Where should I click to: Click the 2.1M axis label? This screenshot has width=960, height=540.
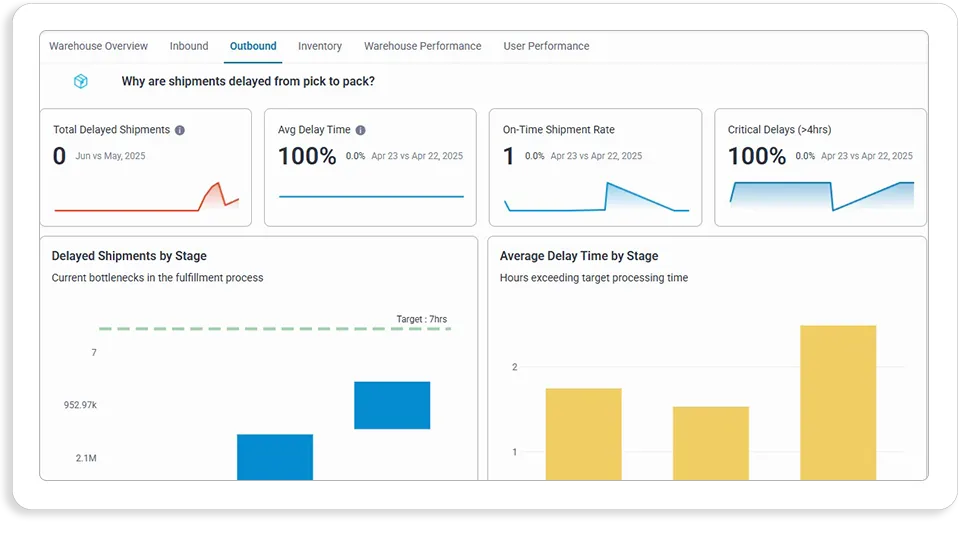[x=86, y=458]
